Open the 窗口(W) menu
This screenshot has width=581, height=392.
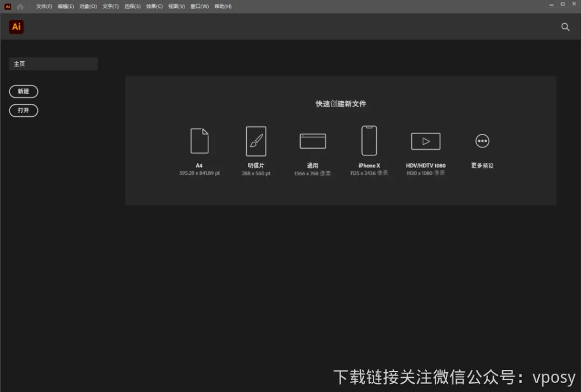coord(199,6)
